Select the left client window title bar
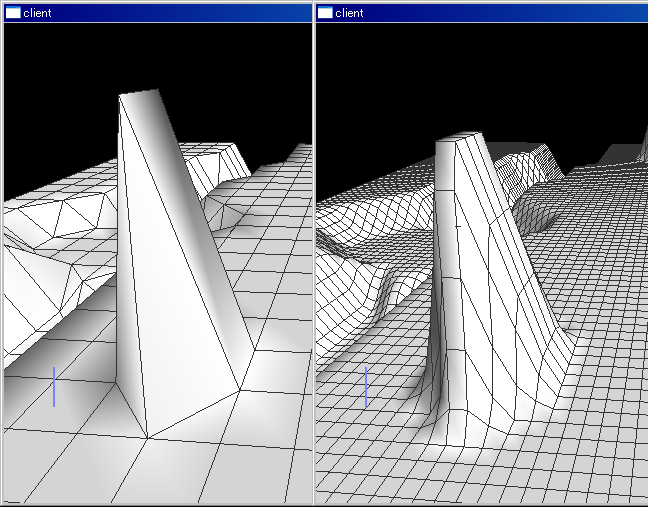648x507 pixels. (158, 13)
